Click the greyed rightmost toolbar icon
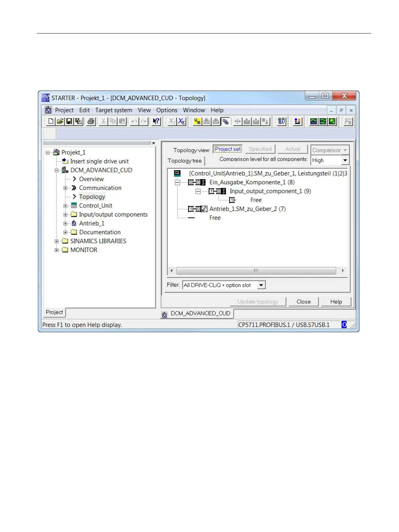Screen dimensions: 399x532 coord(348,121)
